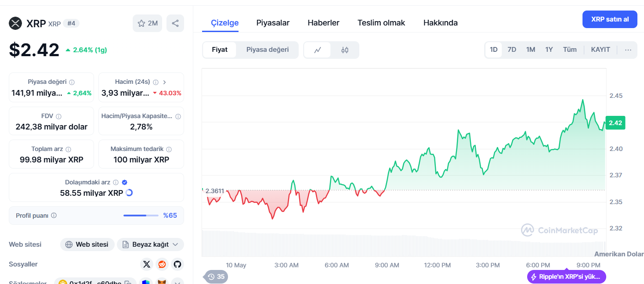Expand the Beyaz kağıt dropdown

(x=150, y=244)
